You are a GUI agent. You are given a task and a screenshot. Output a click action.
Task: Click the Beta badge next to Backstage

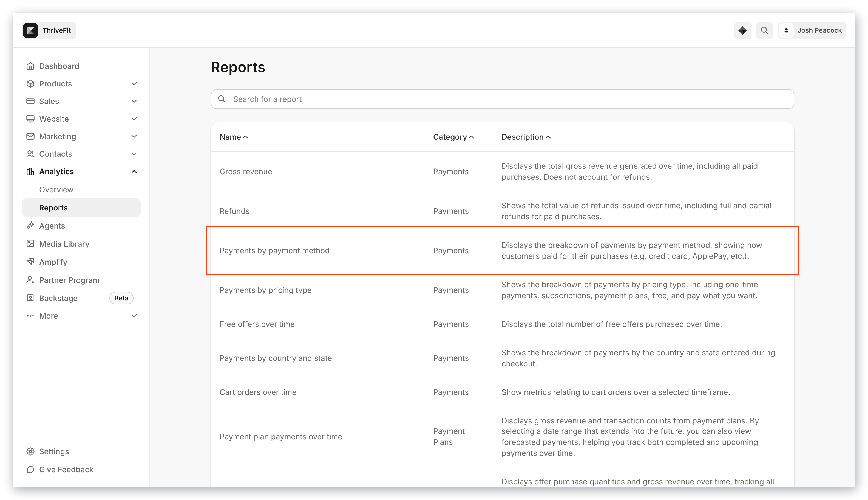point(121,298)
